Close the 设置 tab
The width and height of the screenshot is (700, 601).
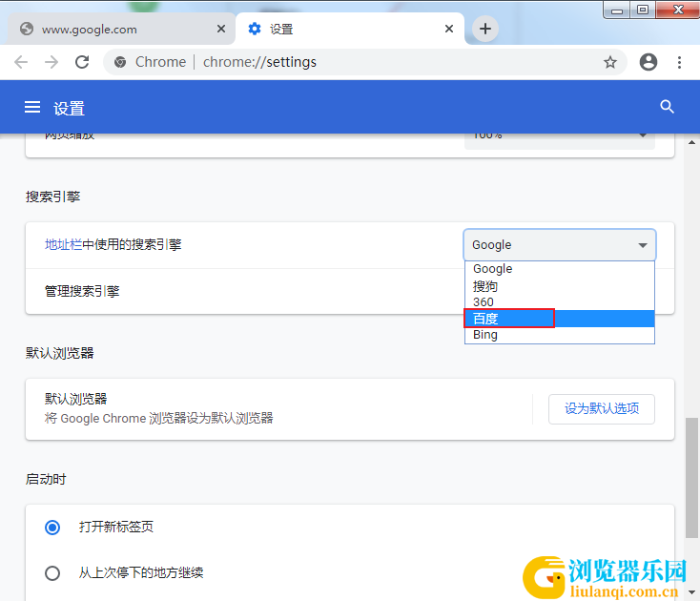click(449, 29)
